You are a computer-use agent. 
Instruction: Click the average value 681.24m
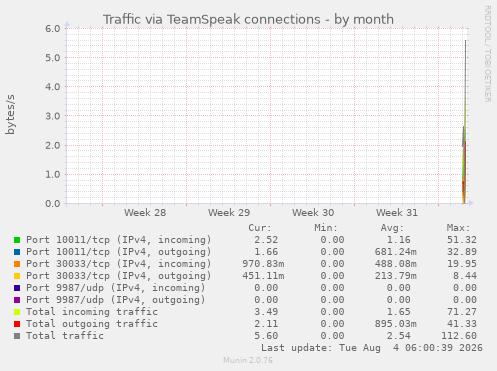396,252
